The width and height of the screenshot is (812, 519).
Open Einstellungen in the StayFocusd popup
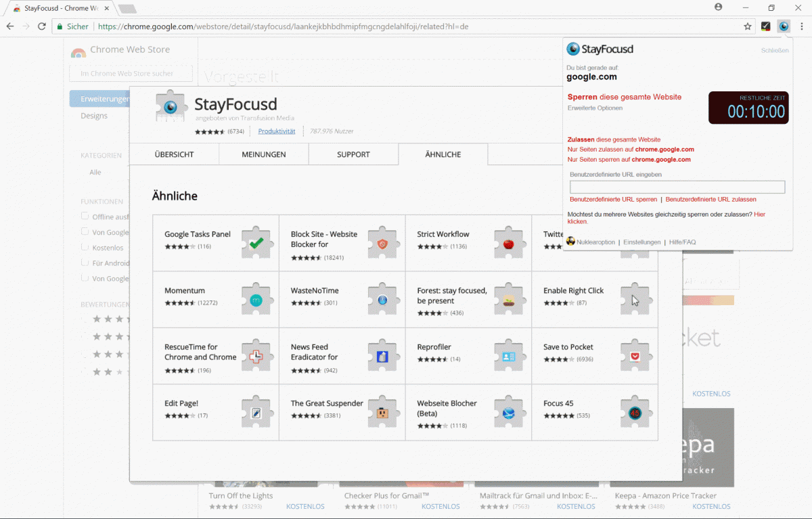[x=642, y=242]
